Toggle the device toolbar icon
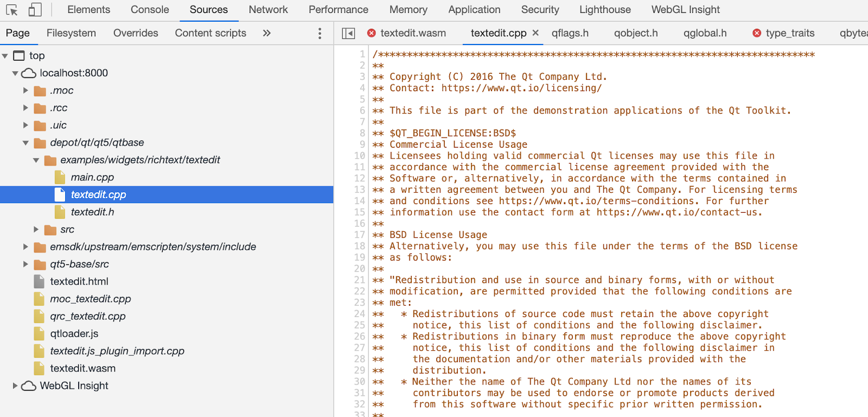Image resolution: width=868 pixels, height=417 pixels. tap(35, 10)
